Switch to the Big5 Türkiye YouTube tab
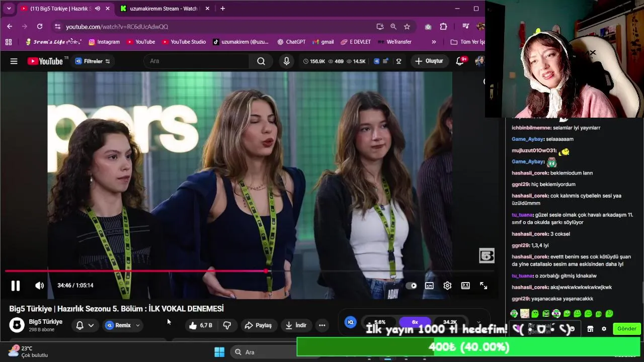 [x=60, y=9]
